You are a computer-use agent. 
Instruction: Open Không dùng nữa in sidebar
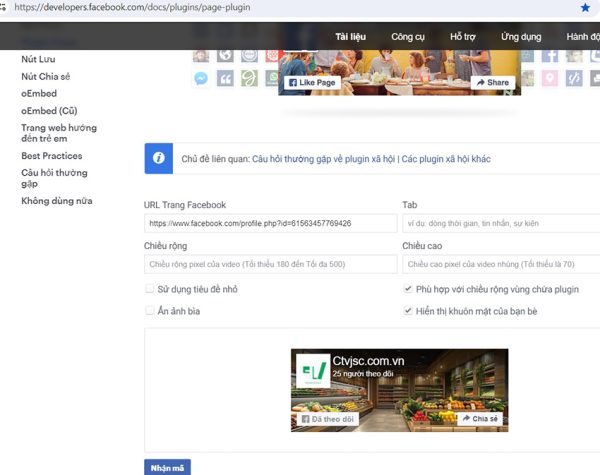pyautogui.click(x=57, y=201)
